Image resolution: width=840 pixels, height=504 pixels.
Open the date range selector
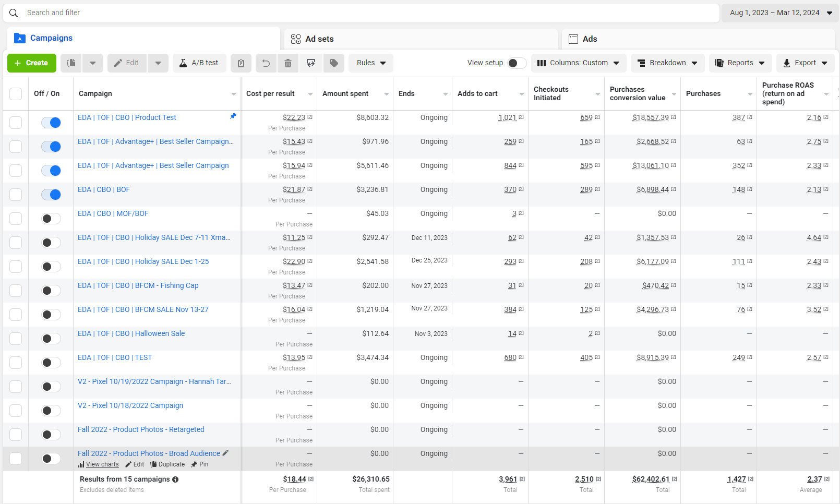click(x=780, y=13)
